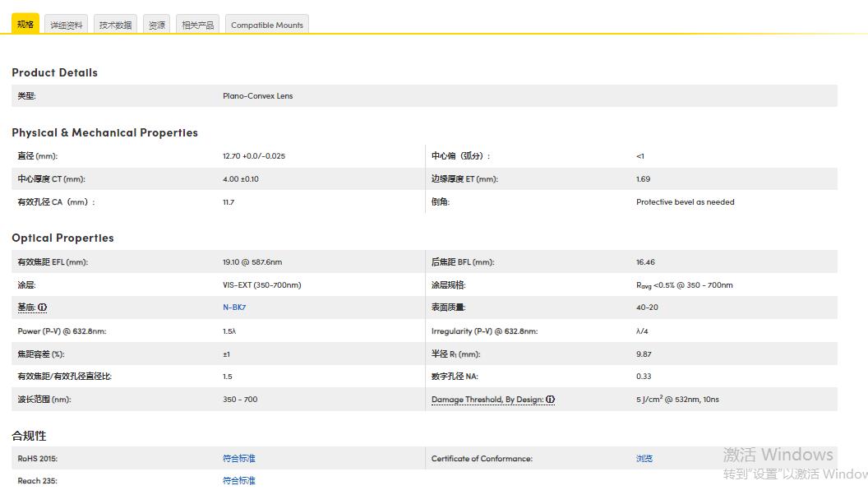
Task: Open the 技术数据 tab
Action: [115, 25]
